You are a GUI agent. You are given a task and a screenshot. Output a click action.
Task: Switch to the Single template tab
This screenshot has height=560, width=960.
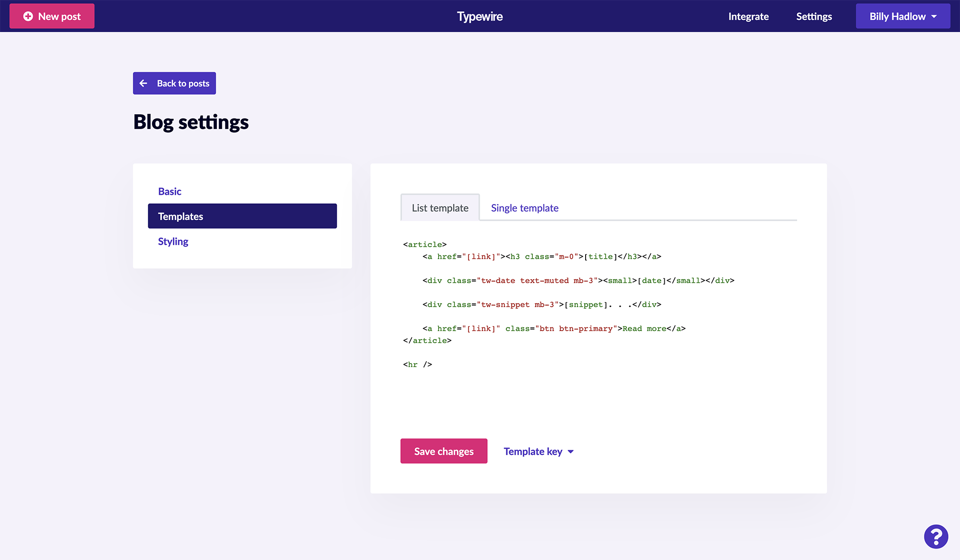click(x=525, y=208)
